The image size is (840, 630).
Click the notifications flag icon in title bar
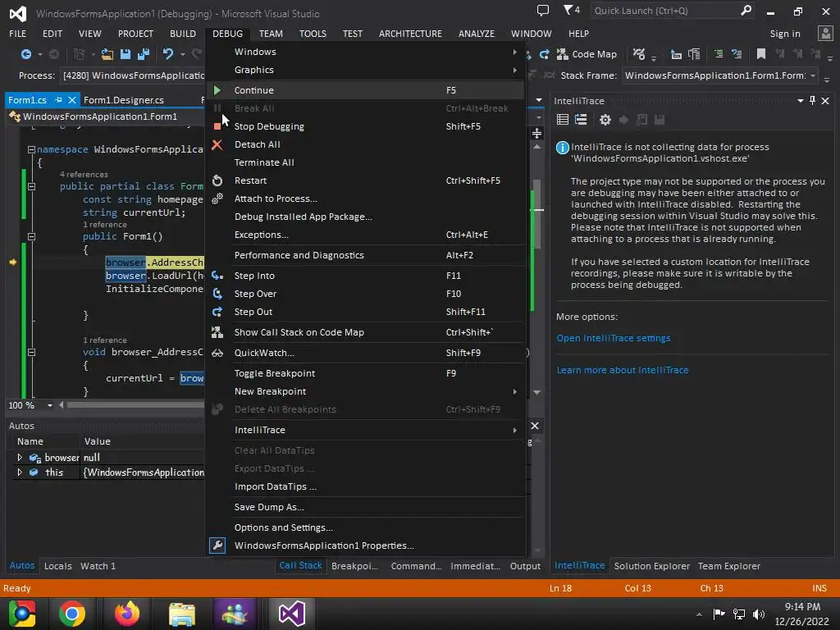(572, 10)
